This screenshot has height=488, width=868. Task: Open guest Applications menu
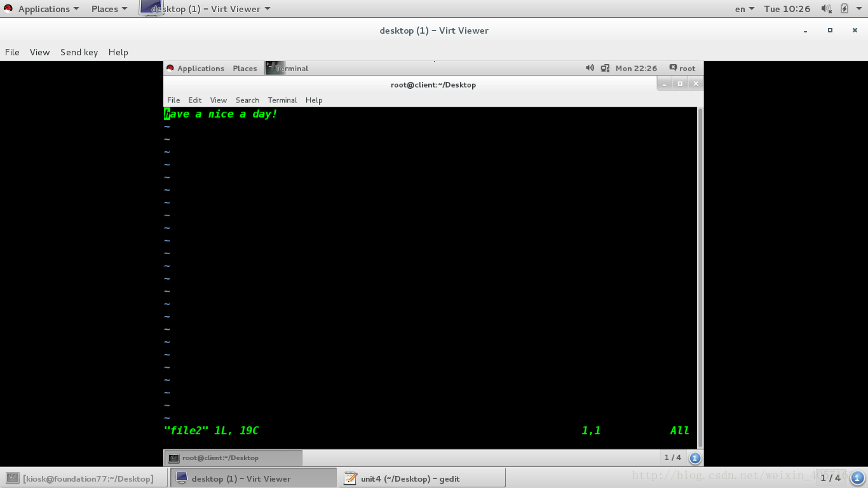[x=201, y=68]
